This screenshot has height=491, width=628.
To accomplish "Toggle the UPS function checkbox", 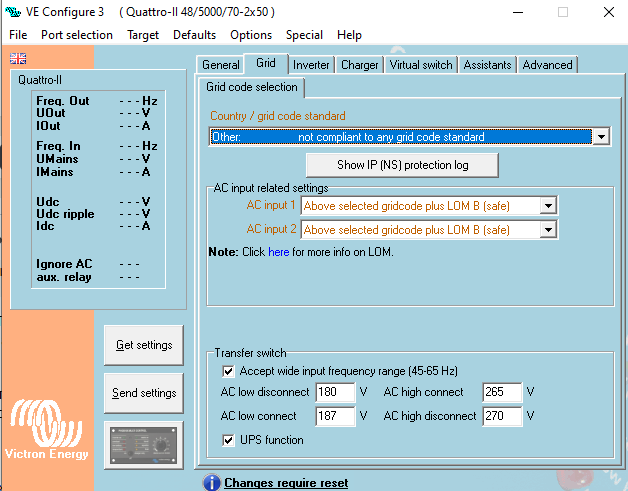I will click(228, 440).
